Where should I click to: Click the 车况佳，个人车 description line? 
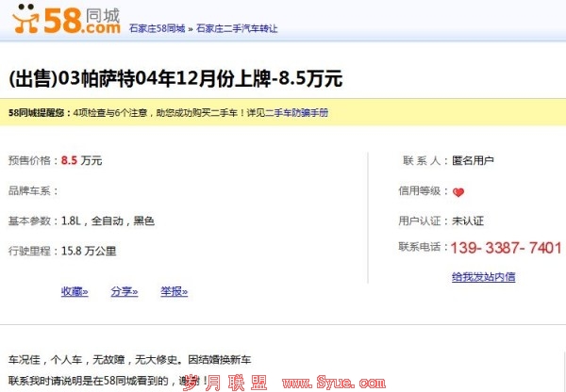point(129,360)
